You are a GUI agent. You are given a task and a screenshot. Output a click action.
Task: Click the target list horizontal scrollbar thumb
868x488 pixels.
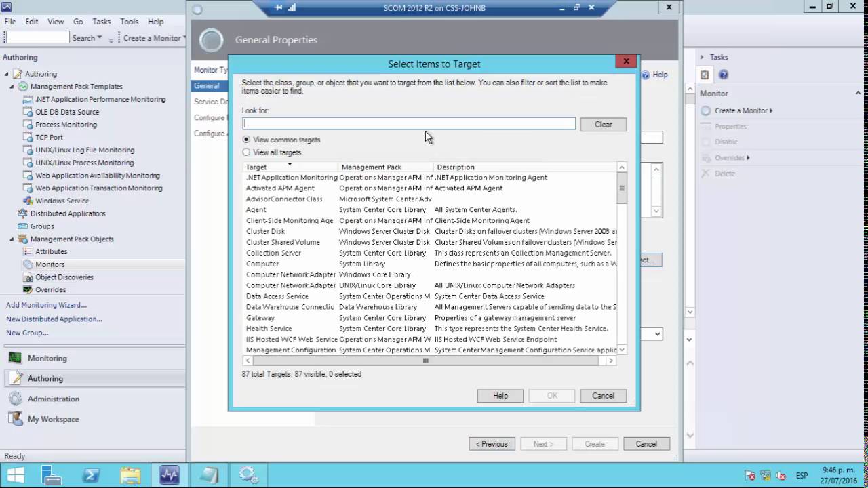point(425,361)
